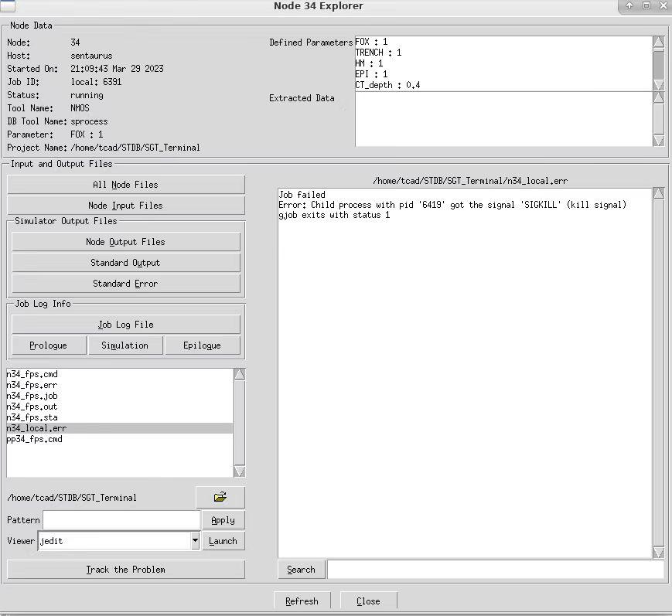
Task: Click Track the Problem button
Action: click(125, 570)
